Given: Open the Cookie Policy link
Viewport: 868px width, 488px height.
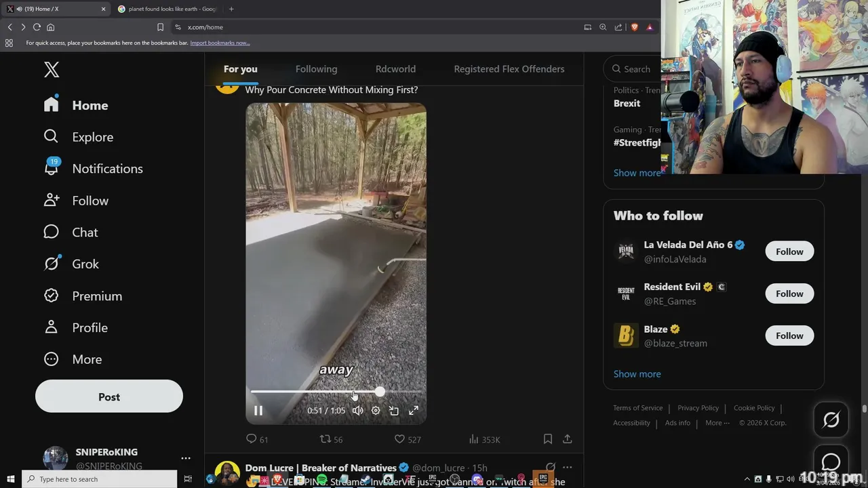Looking at the screenshot, I should [754, 408].
